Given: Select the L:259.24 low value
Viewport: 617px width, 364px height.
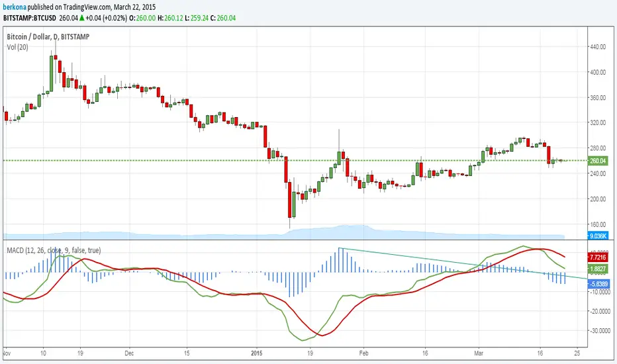Looking at the screenshot, I should pos(197,18).
